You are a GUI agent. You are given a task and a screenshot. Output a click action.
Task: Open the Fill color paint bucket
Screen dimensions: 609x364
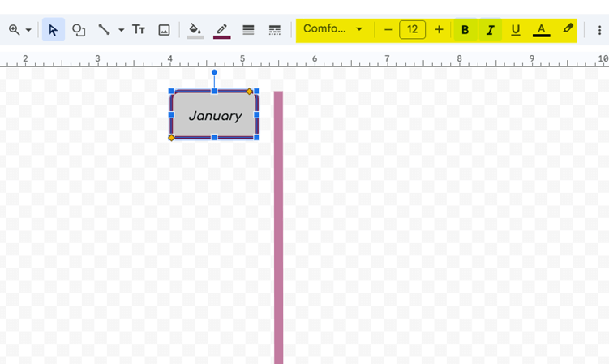pyautogui.click(x=195, y=30)
